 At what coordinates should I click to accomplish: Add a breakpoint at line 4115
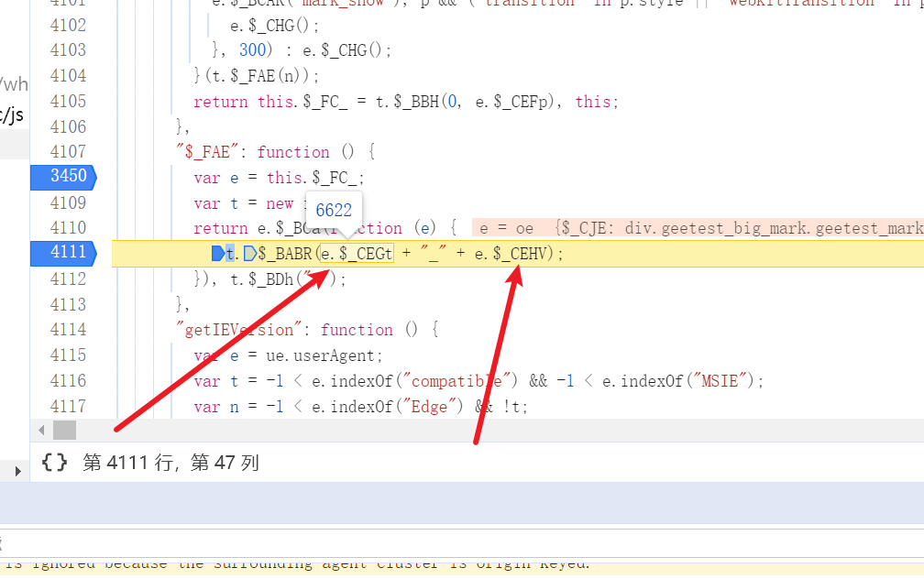click(69, 355)
